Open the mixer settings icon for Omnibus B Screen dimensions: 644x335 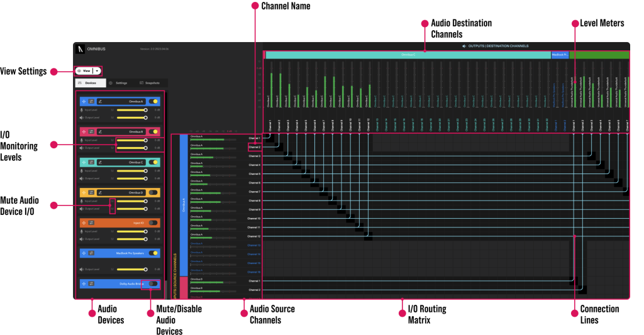tap(91, 132)
